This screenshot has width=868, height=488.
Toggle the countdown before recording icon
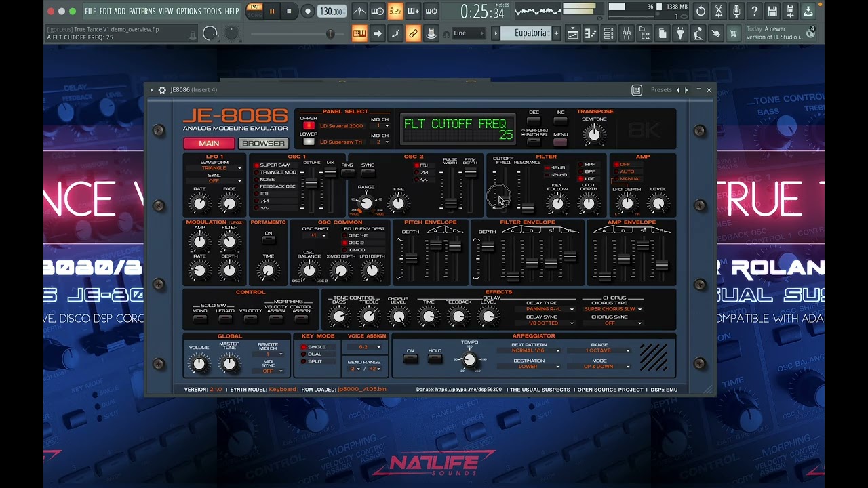tap(395, 12)
